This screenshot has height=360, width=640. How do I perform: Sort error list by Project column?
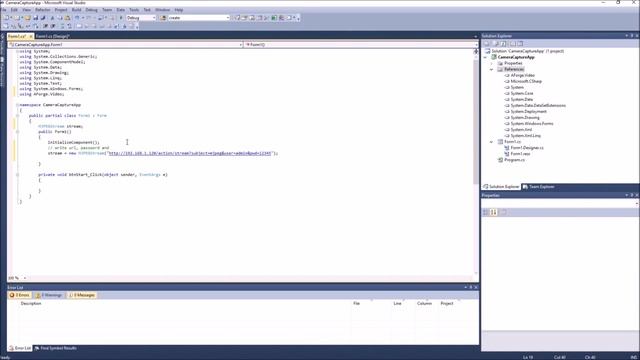(x=447, y=304)
